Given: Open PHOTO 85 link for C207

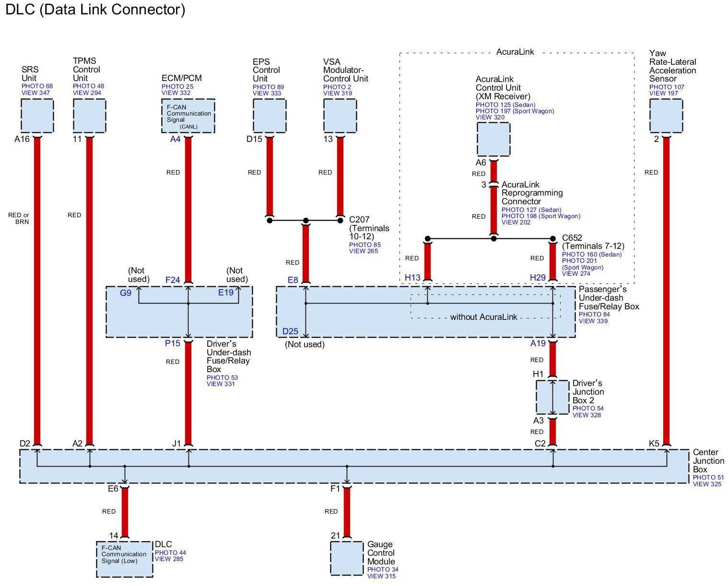Looking at the screenshot, I should (364, 245).
